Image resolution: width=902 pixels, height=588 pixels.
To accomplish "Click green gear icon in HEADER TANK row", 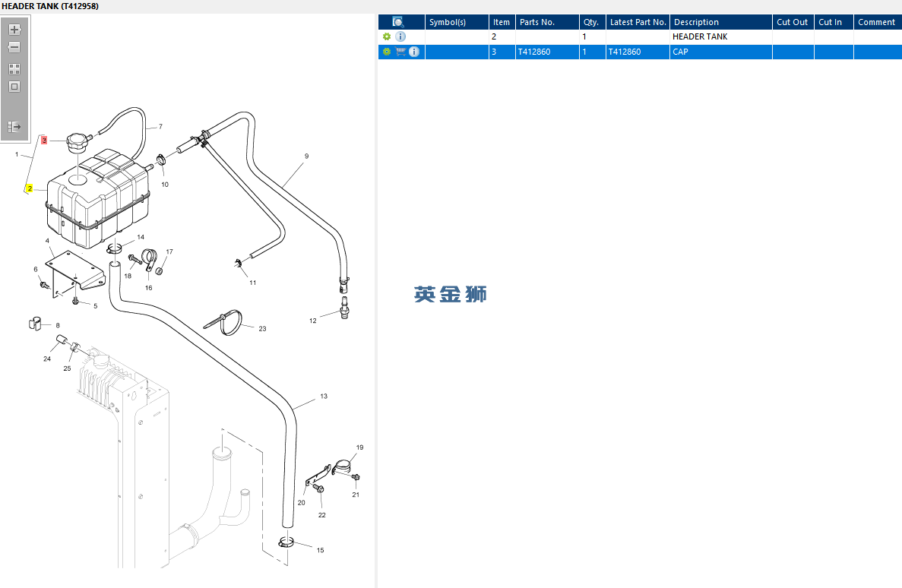I will point(387,36).
